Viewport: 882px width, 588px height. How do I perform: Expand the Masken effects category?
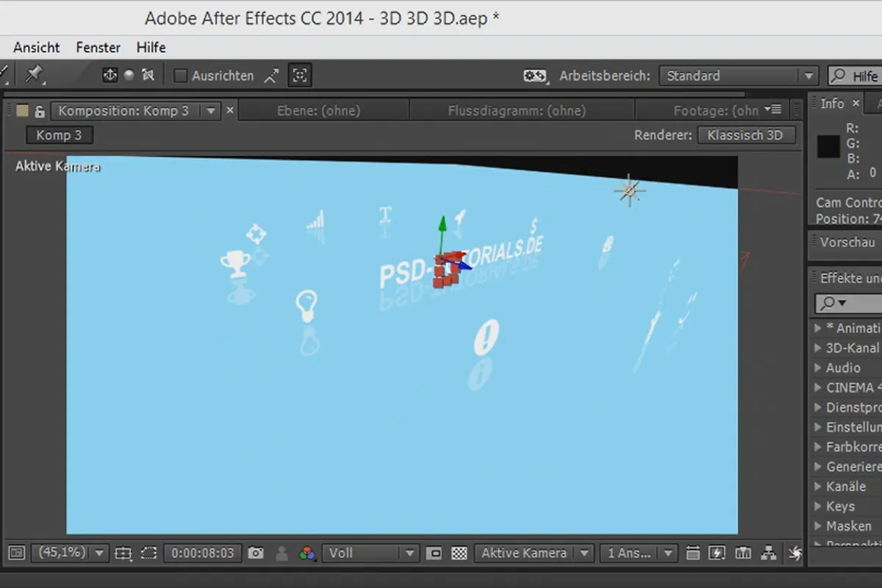click(x=818, y=526)
